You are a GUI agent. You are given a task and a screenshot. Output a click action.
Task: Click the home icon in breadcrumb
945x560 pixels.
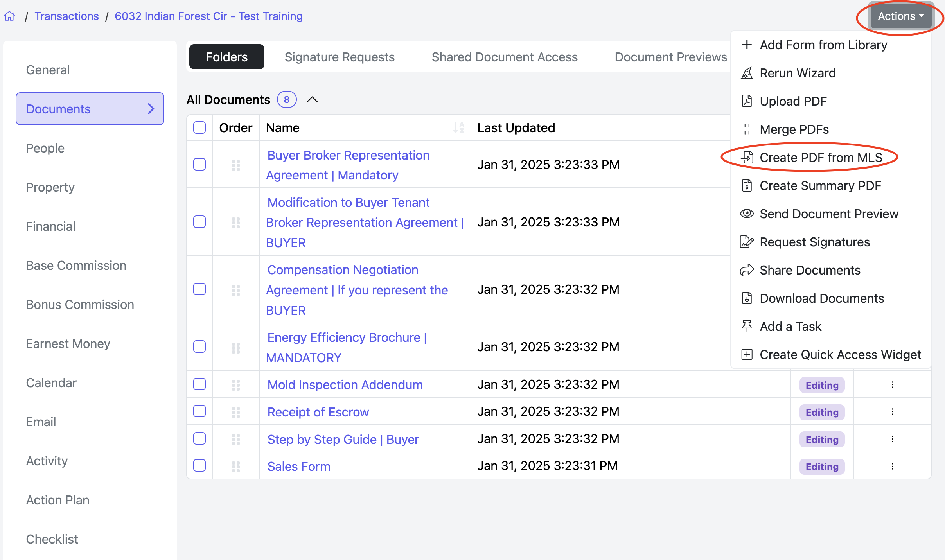coord(10,16)
